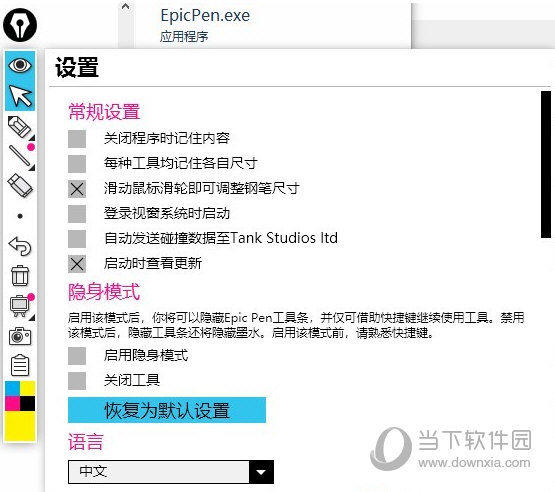Select the eraser tool

pyautogui.click(x=20, y=185)
